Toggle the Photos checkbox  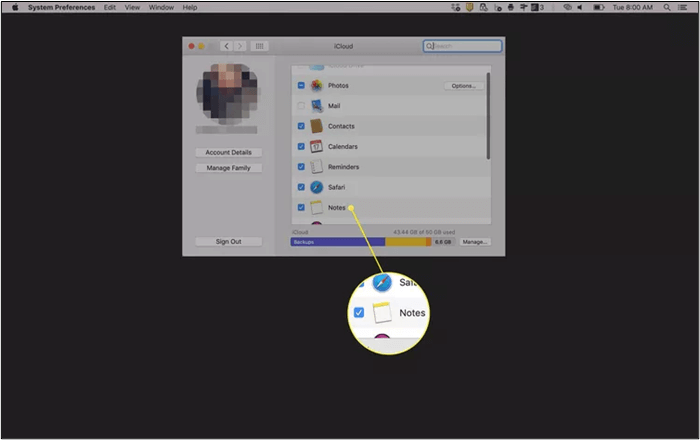[301, 85]
